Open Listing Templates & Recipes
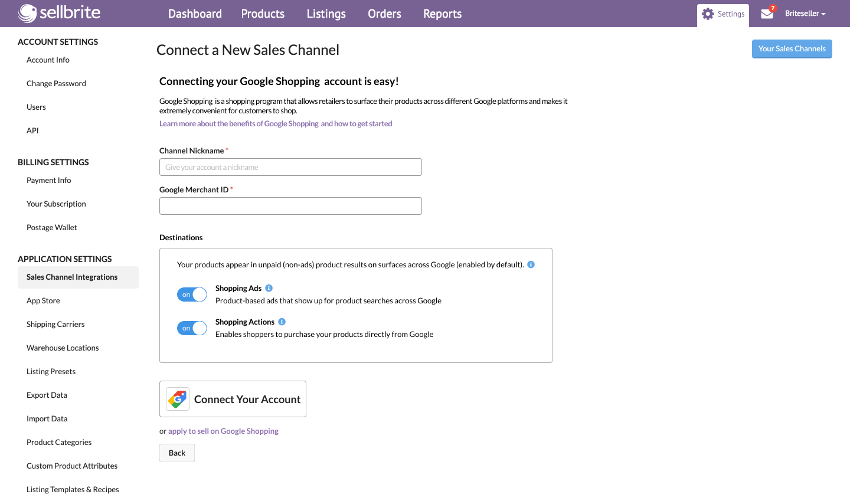The height and width of the screenshot is (504, 850). [73, 489]
